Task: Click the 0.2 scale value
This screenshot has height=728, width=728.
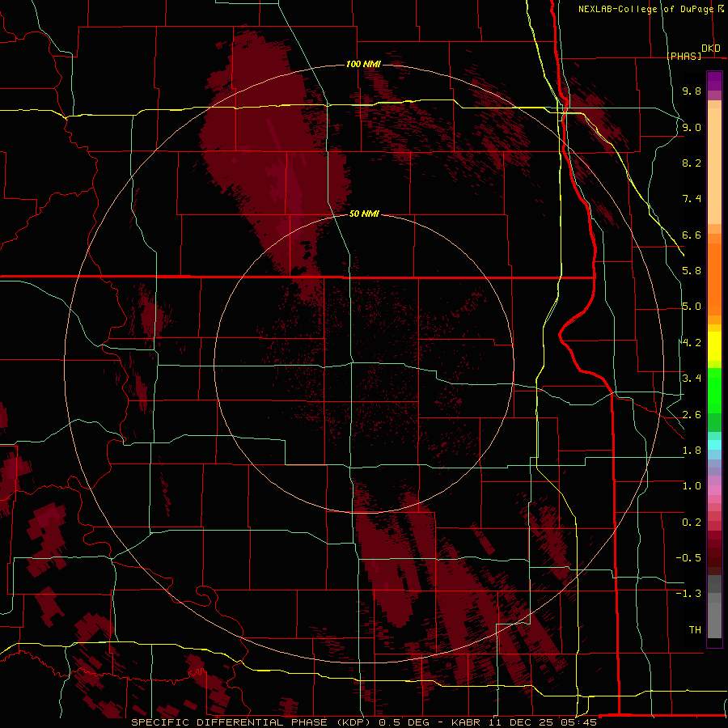Action: coord(692,523)
